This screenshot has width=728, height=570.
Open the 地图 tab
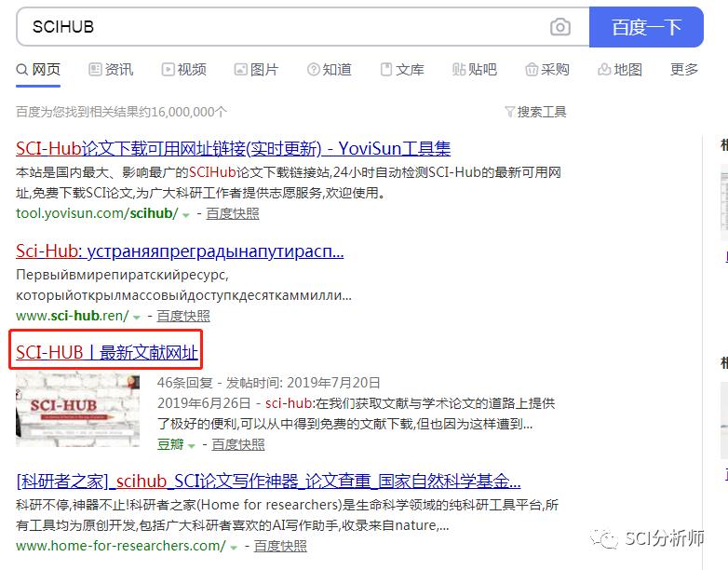(620, 70)
